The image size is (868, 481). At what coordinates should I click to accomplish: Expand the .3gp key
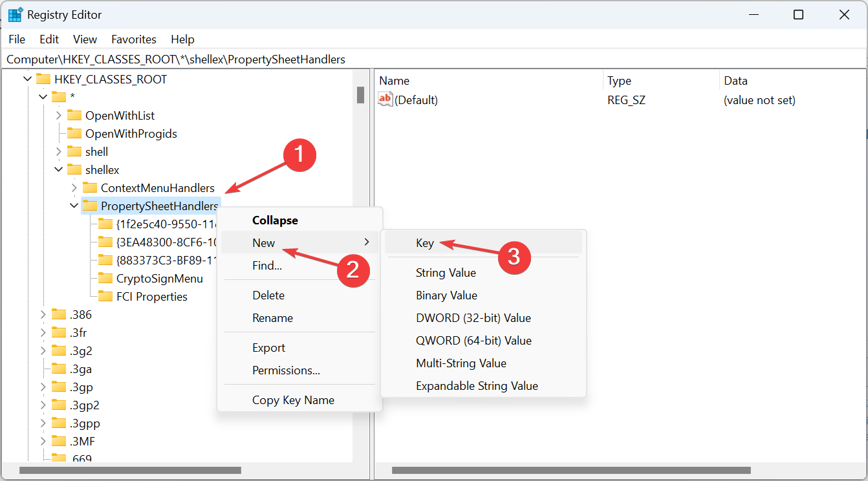(43, 387)
